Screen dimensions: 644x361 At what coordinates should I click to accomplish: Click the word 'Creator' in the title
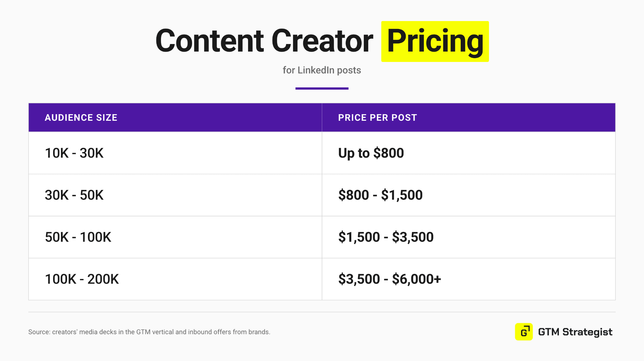coord(322,41)
